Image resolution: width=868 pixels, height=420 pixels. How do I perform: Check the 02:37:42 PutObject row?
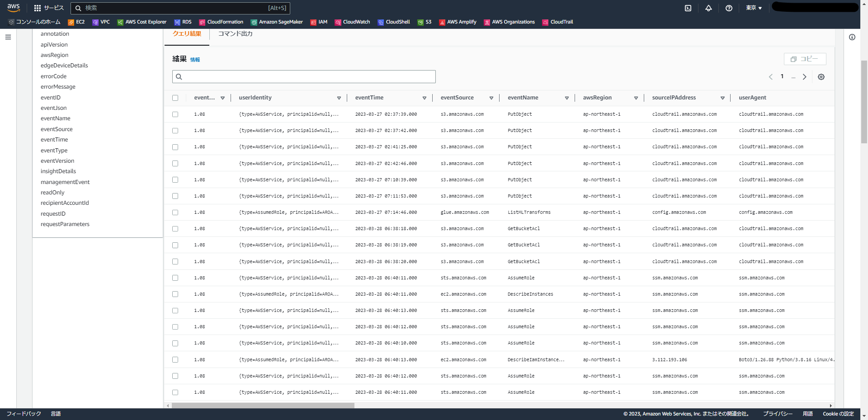pos(175,131)
